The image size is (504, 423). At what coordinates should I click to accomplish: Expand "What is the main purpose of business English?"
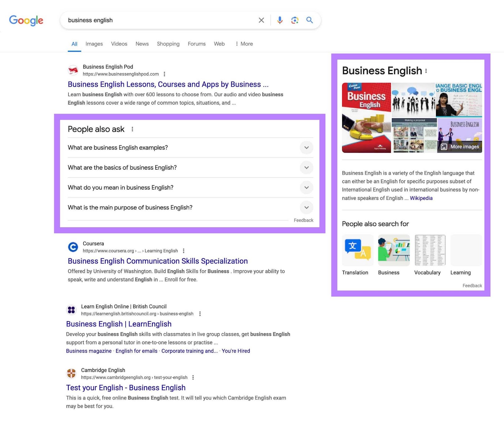[306, 207]
